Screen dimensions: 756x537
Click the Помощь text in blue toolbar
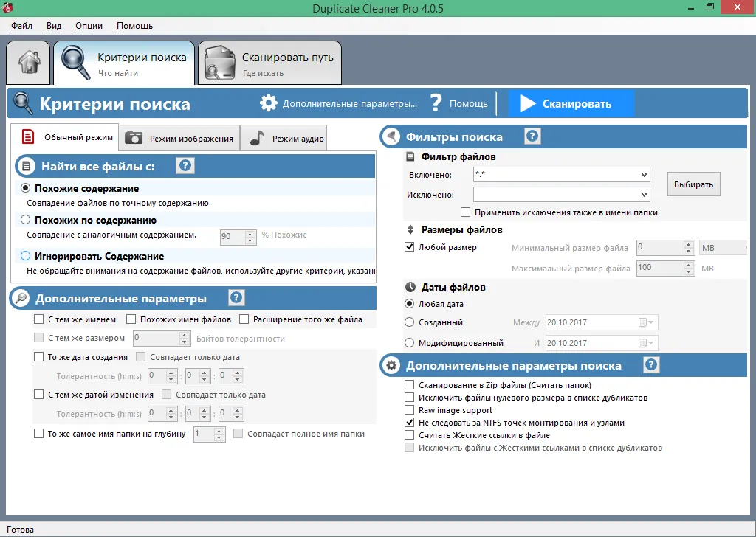point(469,103)
